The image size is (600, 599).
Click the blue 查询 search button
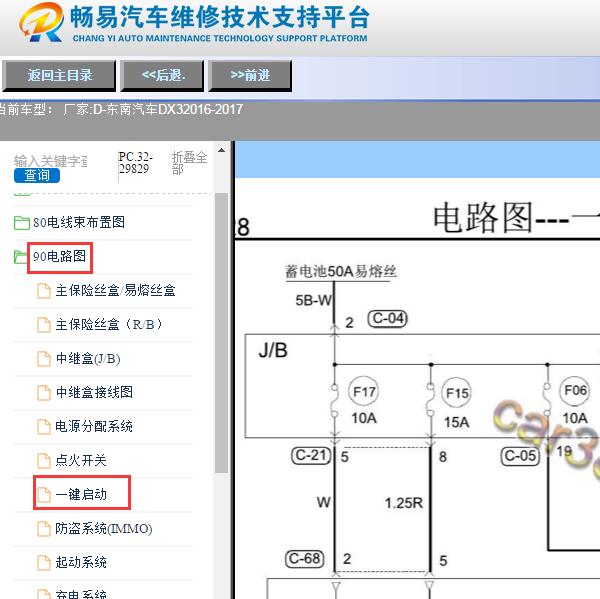tap(37, 175)
